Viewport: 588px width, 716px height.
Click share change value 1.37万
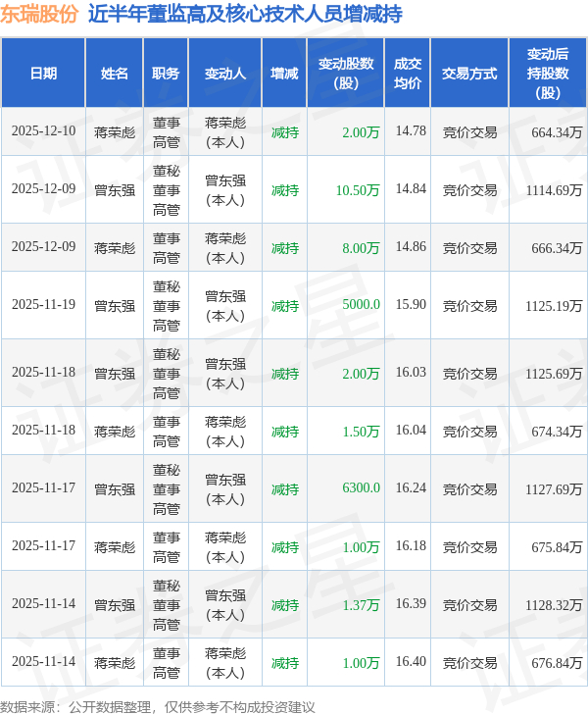pos(361,605)
